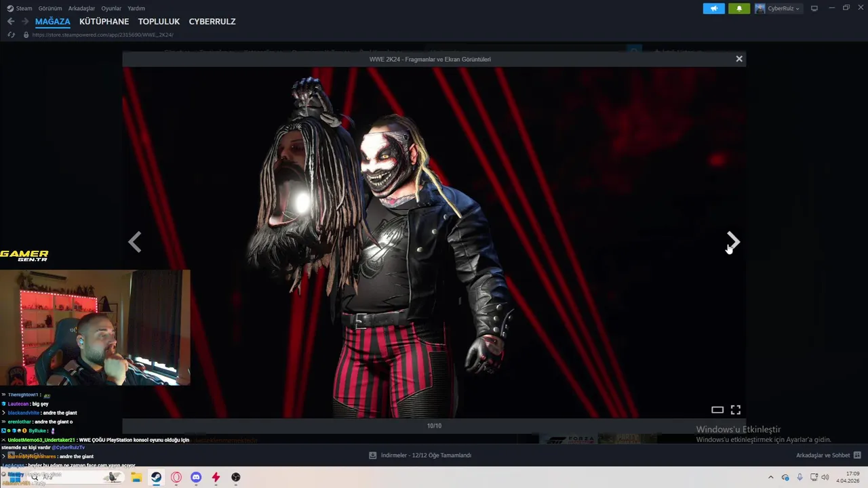Click the Windows taskbar search box
This screenshot has width=868, height=488.
tap(75, 477)
